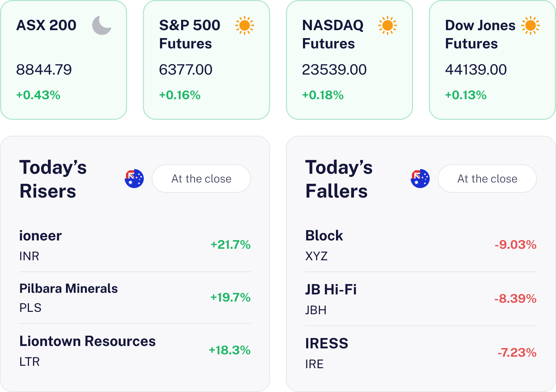Image resolution: width=556 pixels, height=392 pixels.
Task: Select the JB Hi-Fi JBH listing
Action: (x=421, y=299)
